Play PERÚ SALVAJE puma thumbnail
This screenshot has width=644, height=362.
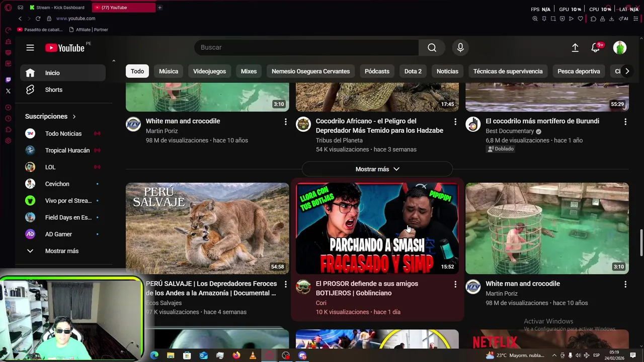[x=207, y=228]
